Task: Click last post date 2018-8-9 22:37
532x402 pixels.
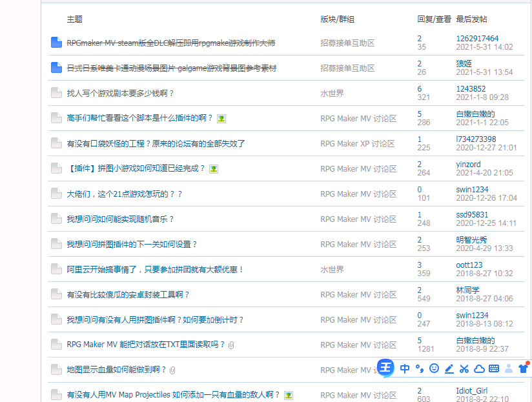Action: point(482,349)
